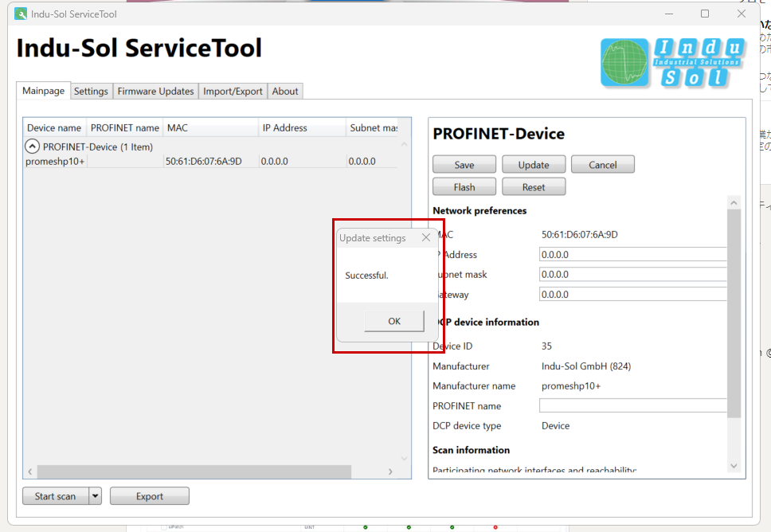The image size is (771, 532).
Task: Click the 'Scan information' heading
Action: click(x=471, y=450)
